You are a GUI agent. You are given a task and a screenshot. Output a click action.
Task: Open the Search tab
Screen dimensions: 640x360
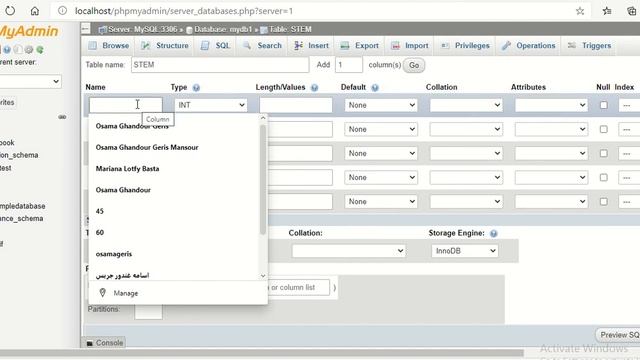click(x=262, y=46)
